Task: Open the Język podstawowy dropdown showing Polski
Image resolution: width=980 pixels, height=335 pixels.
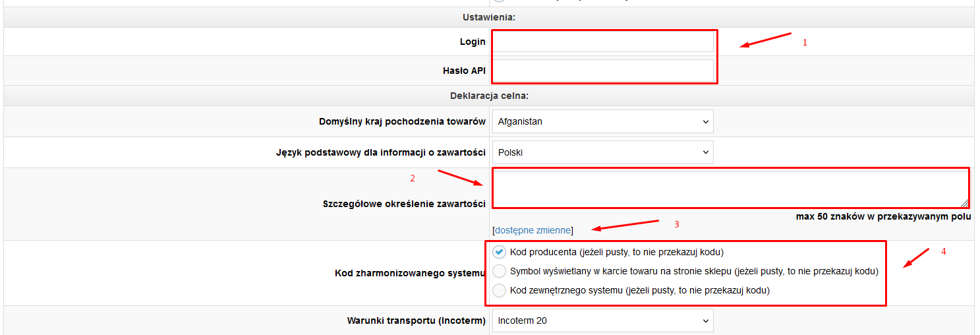Action: click(x=603, y=152)
